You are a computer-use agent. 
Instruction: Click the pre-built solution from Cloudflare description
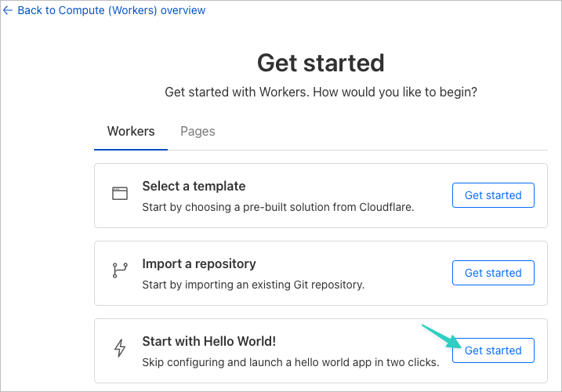coord(278,207)
